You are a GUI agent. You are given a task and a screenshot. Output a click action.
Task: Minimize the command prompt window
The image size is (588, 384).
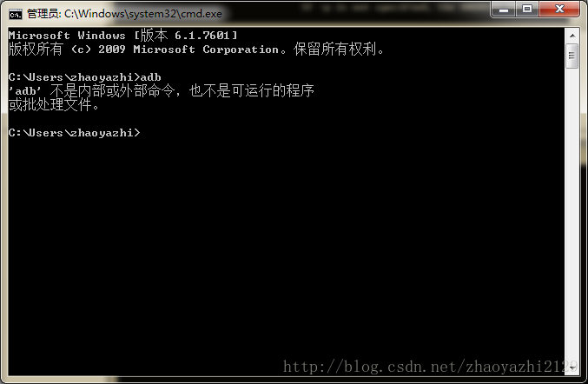tap(503, 9)
